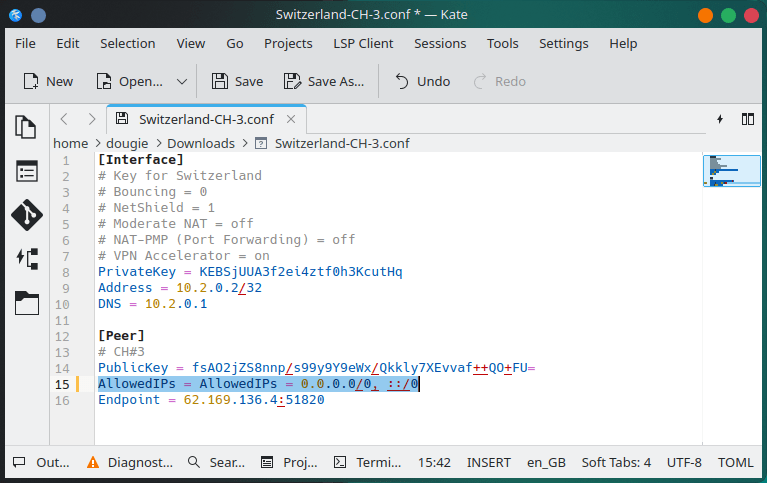
Task: Click 'home' in the breadcrumb path
Action: tap(70, 143)
